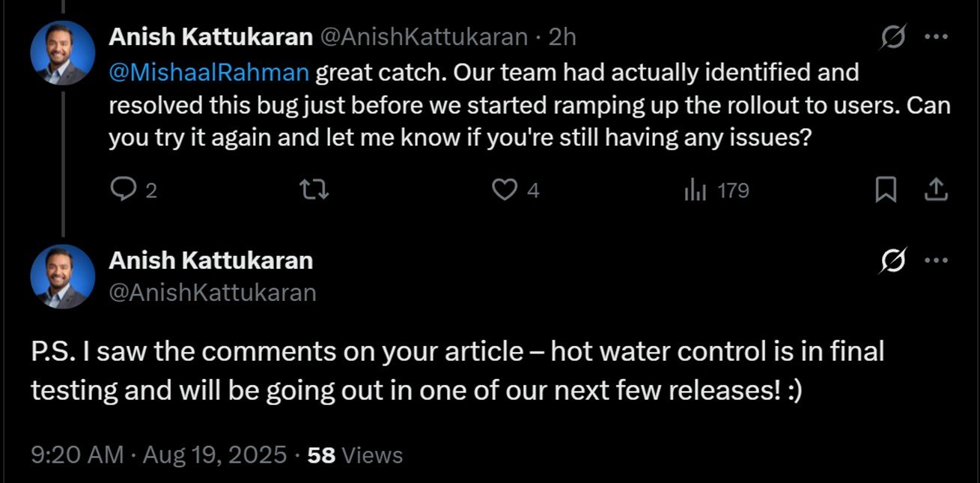Open the @MishaalRahman mention link
Image resolution: width=980 pixels, height=483 pixels.
209,73
